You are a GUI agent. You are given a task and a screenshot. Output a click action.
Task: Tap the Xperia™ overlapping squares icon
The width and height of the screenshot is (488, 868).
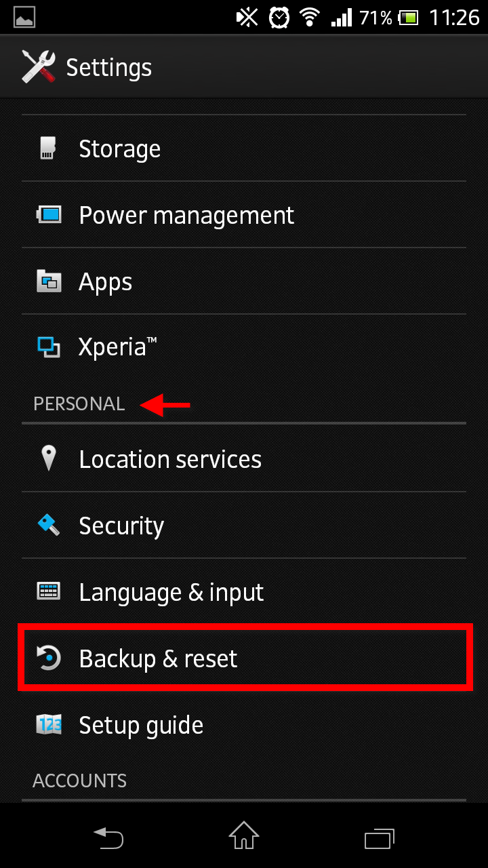pyautogui.click(x=47, y=347)
